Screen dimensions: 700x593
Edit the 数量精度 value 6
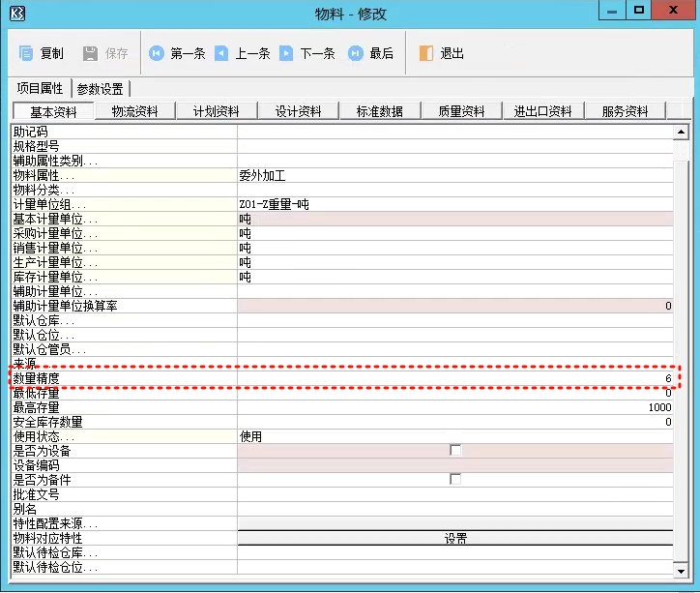tap(455, 378)
